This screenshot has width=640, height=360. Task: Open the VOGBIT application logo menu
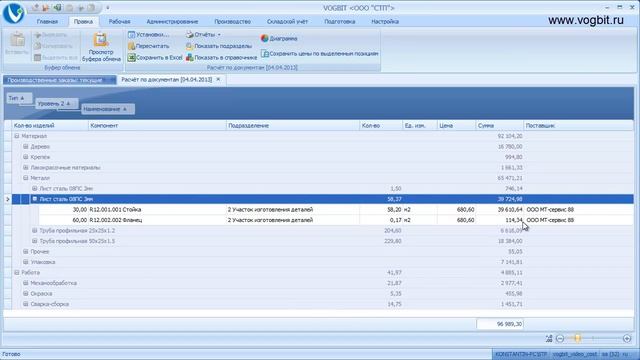(x=14, y=13)
